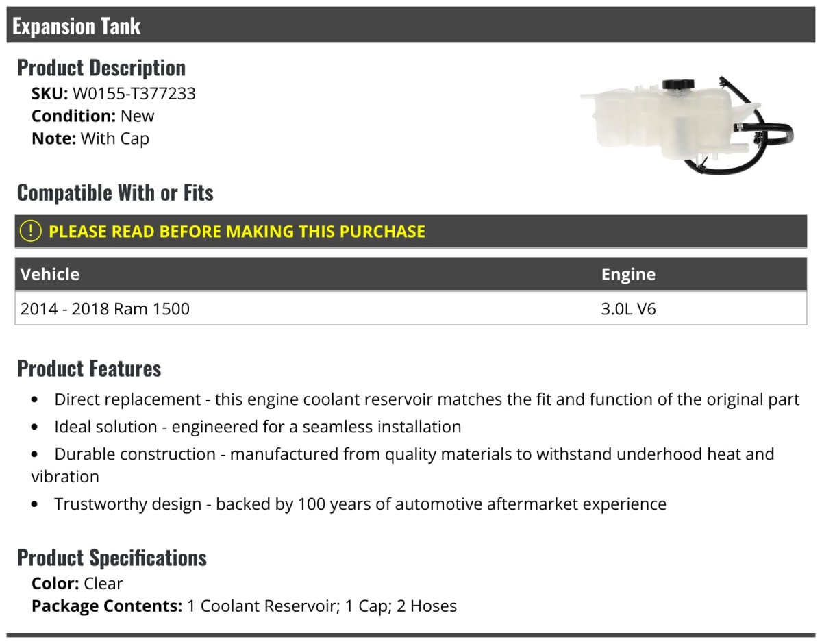Click the Product Features heading
822x644 pixels.
[x=89, y=369]
